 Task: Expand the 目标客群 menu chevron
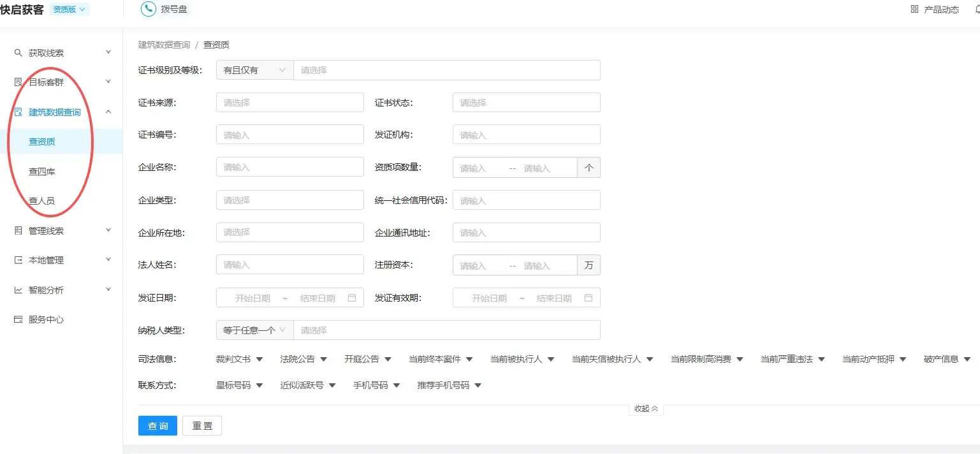pyautogui.click(x=108, y=82)
